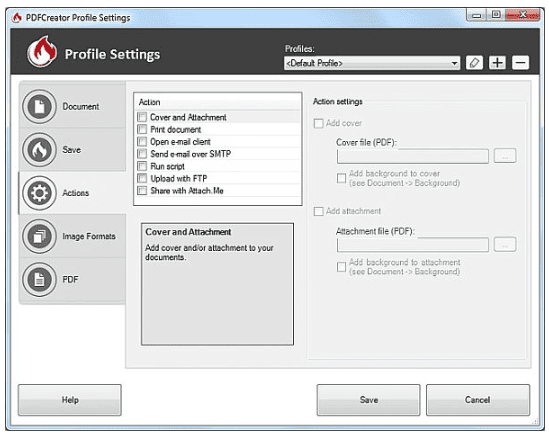
Task: Select the Share with Attach.Me row text
Action: 187,191
